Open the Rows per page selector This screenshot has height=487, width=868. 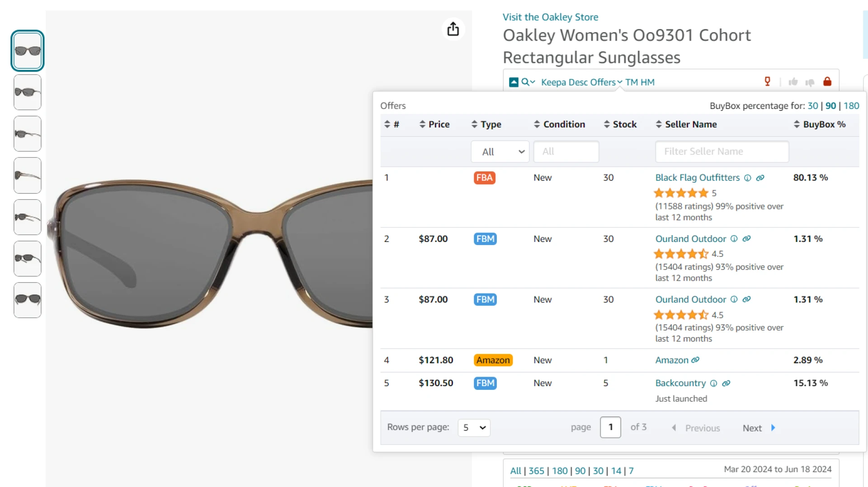click(x=474, y=427)
